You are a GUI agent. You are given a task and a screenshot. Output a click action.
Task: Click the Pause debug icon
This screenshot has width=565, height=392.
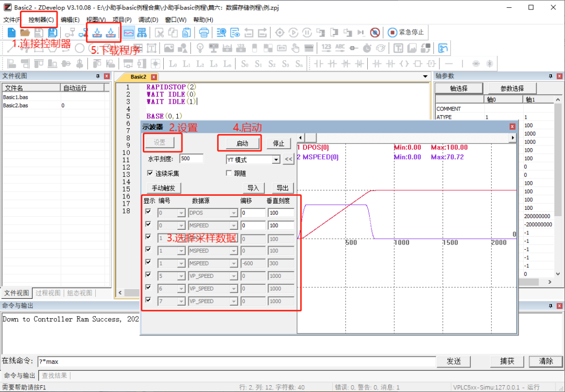307,33
